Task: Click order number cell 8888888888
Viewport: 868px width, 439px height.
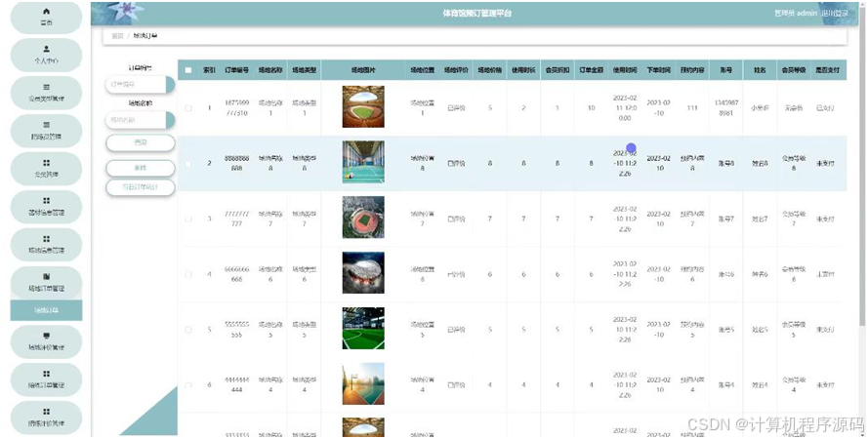Action: (x=237, y=163)
